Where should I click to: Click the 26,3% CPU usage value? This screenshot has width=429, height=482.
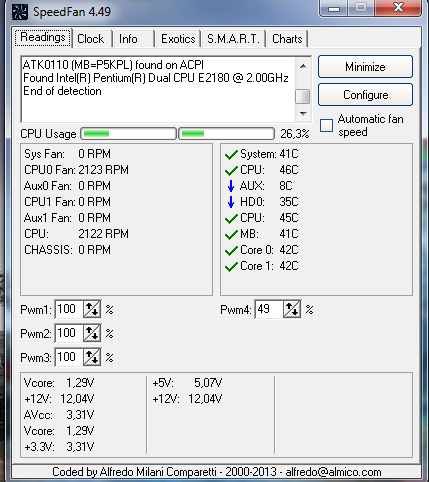pyautogui.click(x=295, y=134)
